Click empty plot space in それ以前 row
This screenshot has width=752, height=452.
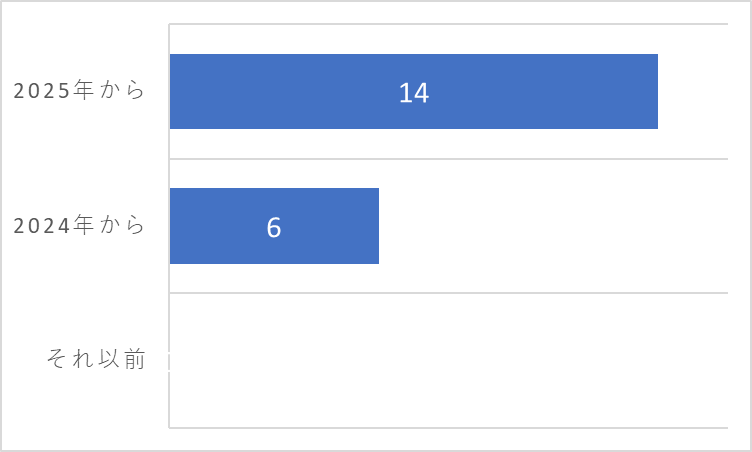(448, 360)
